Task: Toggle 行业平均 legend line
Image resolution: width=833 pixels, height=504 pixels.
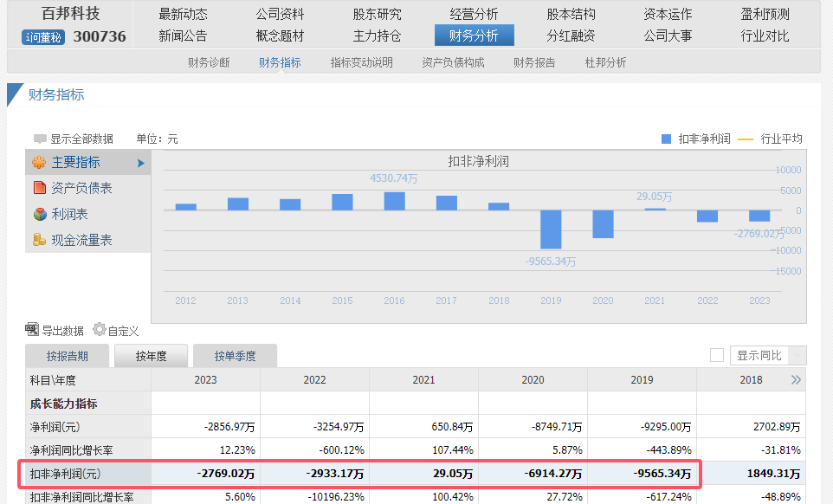Action: [746, 139]
